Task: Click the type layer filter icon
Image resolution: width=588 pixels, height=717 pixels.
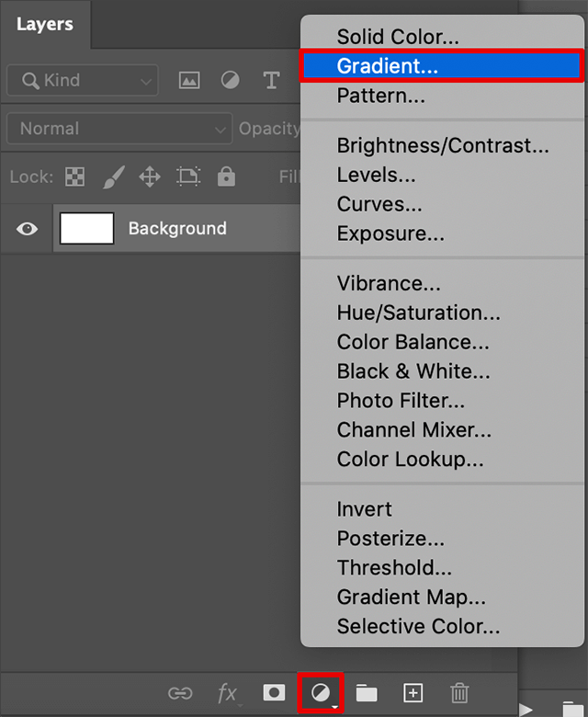Action: pos(271,81)
